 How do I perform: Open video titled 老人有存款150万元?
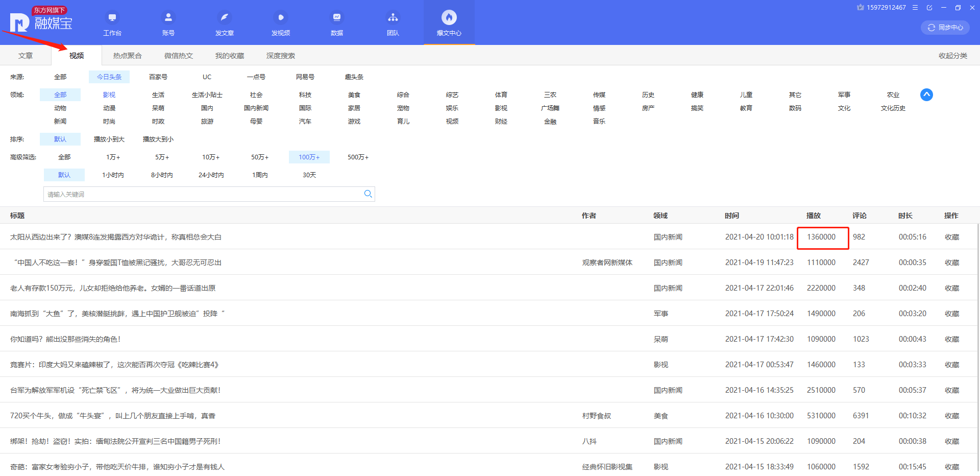pos(113,288)
